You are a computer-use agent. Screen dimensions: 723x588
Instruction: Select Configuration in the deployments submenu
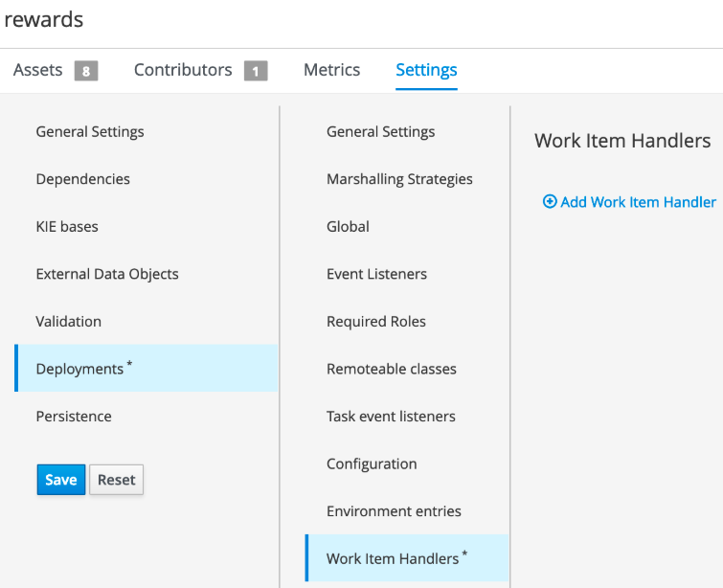tap(372, 464)
